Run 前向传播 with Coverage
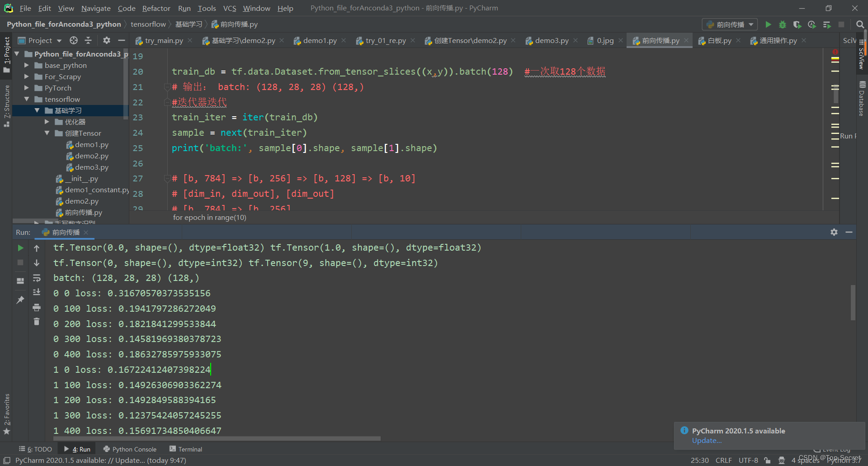This screenshot has height=466, width=868. click(x=797, y=25)
